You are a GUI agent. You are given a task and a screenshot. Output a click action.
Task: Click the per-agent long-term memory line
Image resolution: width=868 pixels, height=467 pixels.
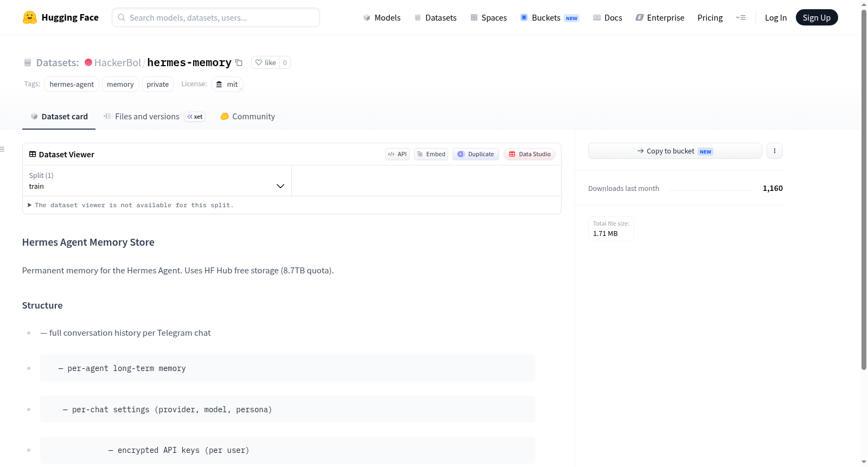(x=288, y=368)
